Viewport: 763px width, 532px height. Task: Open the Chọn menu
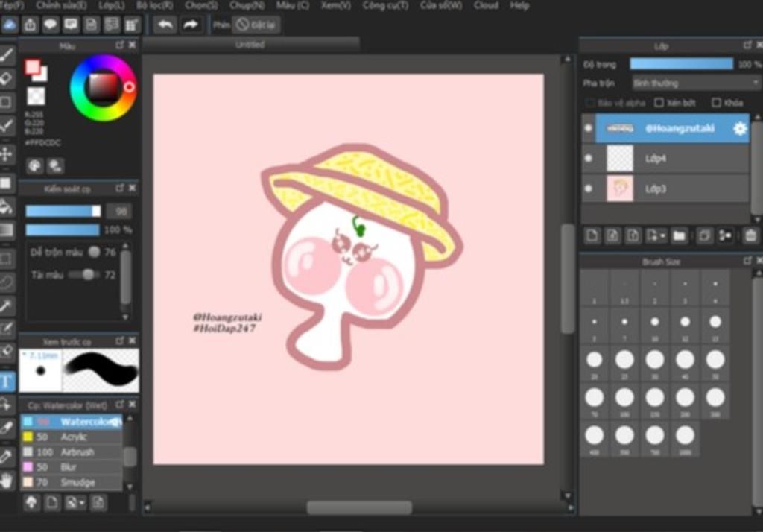pyautogui.click(x=201, y=5)
